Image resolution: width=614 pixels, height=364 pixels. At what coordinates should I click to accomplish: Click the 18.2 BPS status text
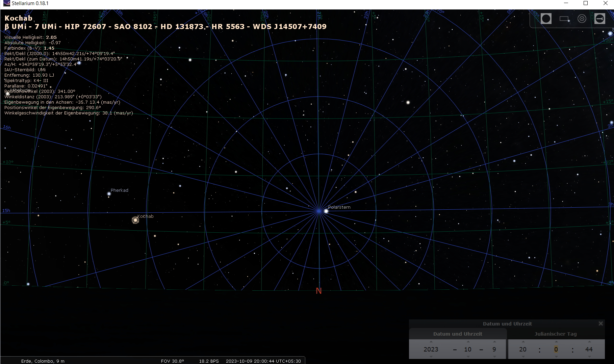pos(209,361)
